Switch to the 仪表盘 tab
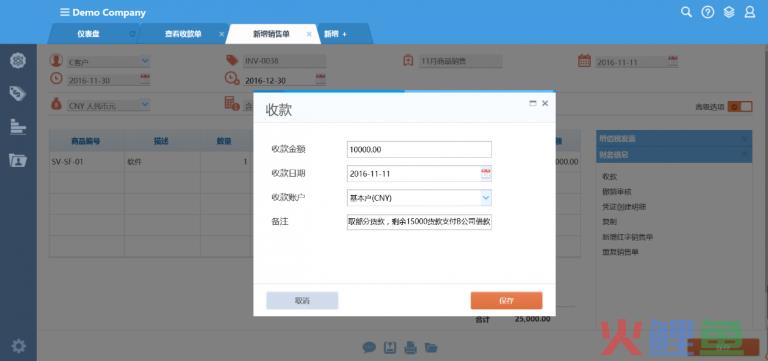Image resolution: width=768 pixels, height=361 pixels. click(x=89, y=34)
